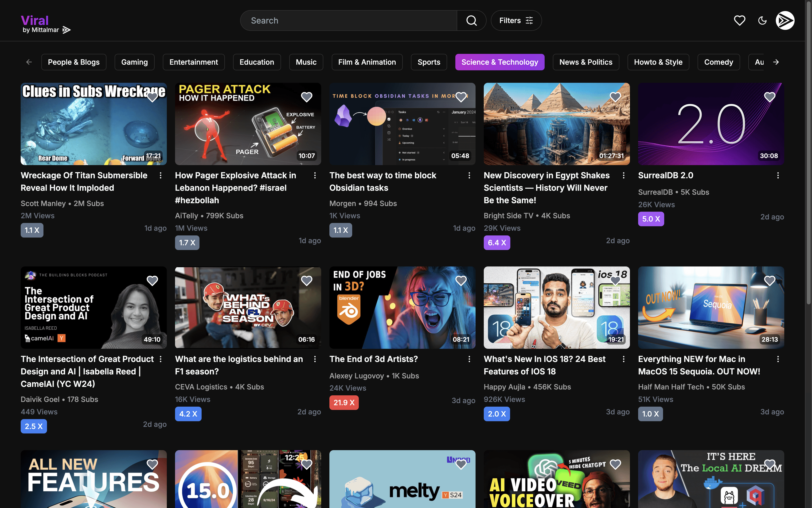The width and height of the screenshot is (812, 508).
Task: Favorite the All New Features video
Action: tap(152, 464)
